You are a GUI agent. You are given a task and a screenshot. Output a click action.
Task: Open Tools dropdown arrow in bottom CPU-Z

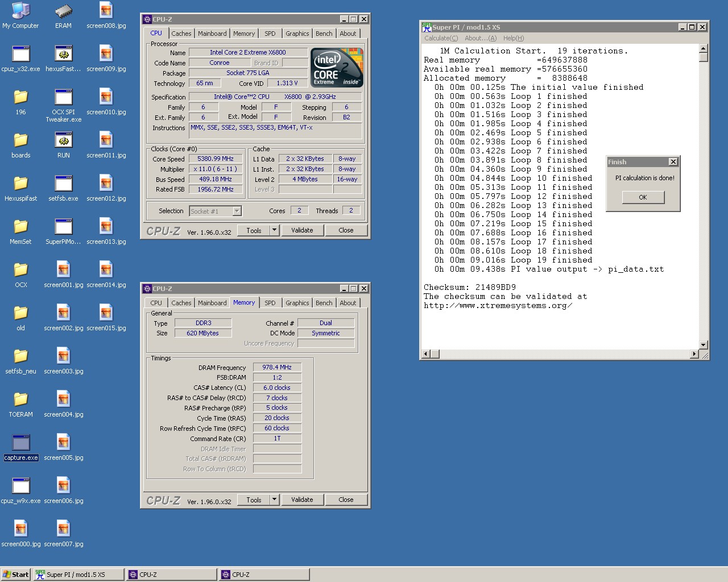(x=274, y=500)
